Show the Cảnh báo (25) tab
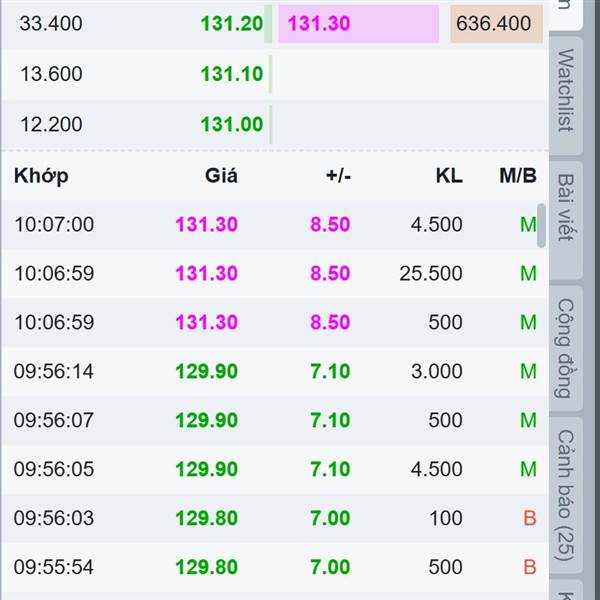Image resolution: width=600 pixels, height=600 pixels. click(566, 495)
